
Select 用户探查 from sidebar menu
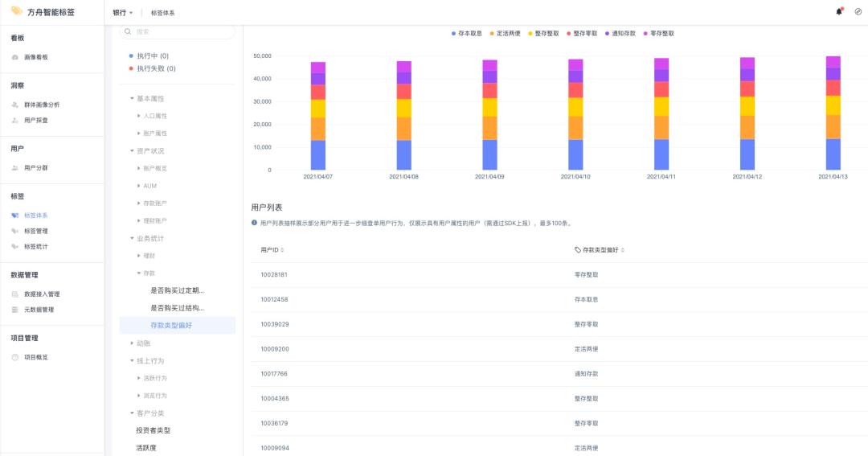point(36,121)
